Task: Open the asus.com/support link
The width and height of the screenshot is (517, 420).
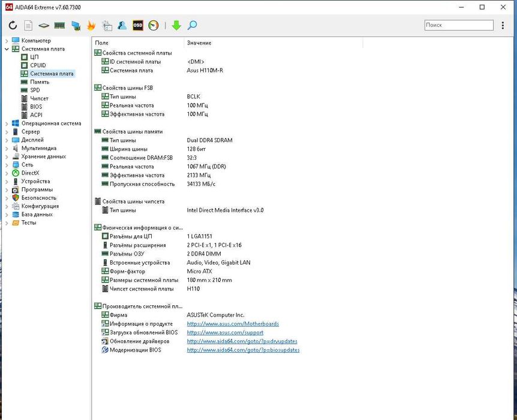Action: (x=225, y=332)
